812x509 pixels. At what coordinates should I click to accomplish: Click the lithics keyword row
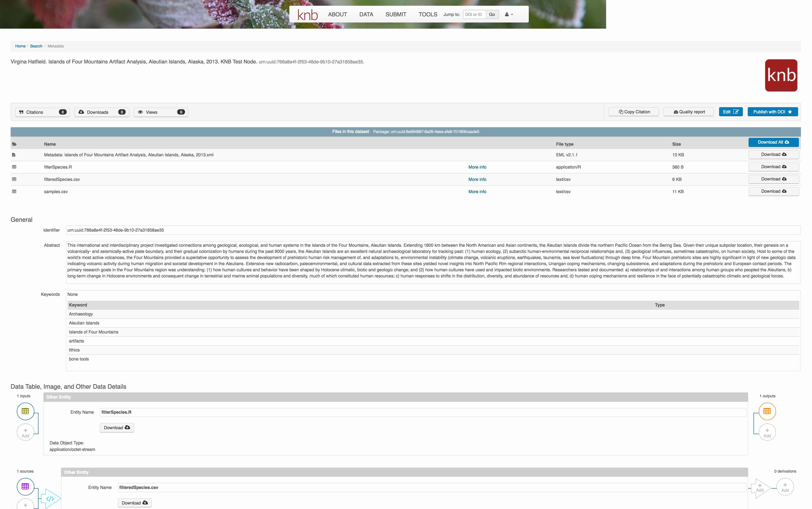point(433,350)
